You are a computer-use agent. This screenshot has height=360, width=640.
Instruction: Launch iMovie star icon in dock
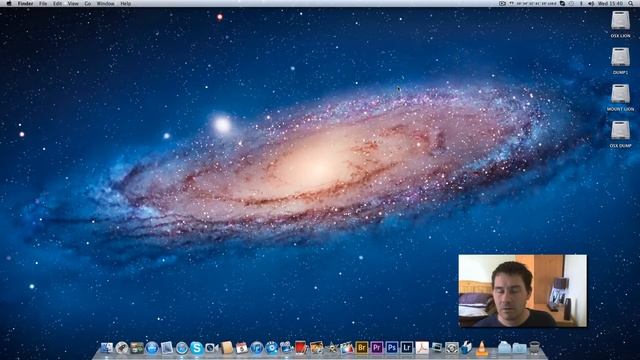coord(332,348)
